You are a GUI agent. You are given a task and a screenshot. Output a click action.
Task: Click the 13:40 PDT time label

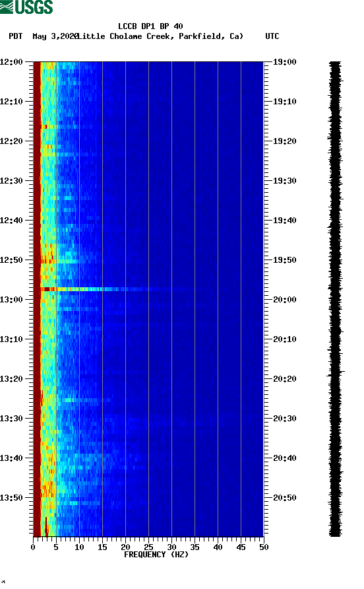pos(12,458)
